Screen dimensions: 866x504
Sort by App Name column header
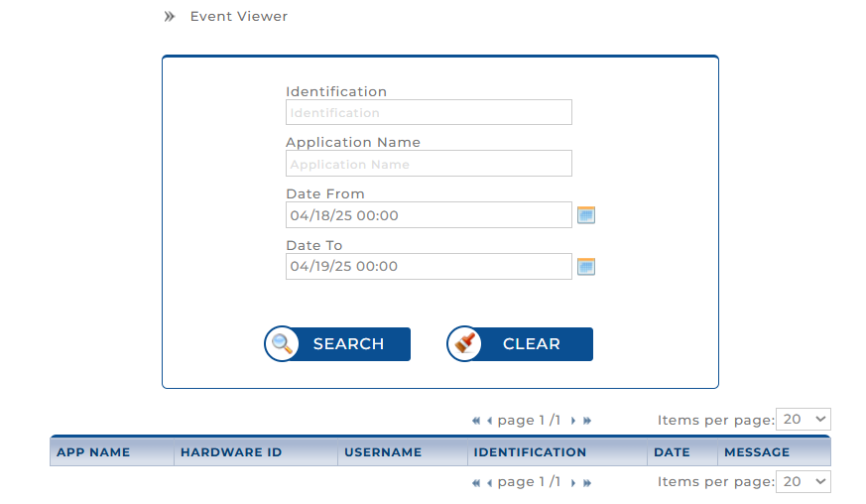[93, 452]
